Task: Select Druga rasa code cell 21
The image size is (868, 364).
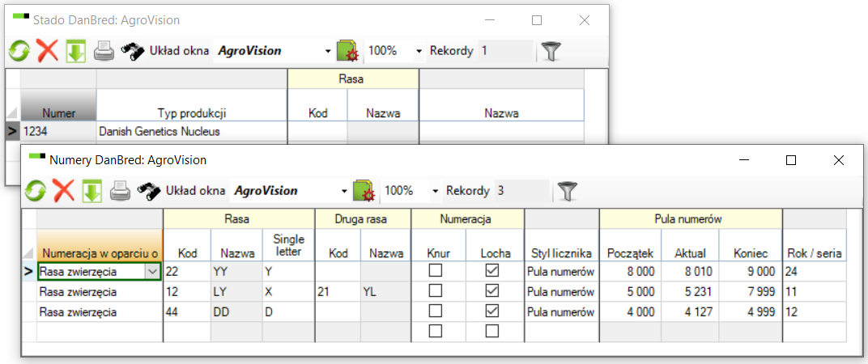Action: click(x=338, y=291)
